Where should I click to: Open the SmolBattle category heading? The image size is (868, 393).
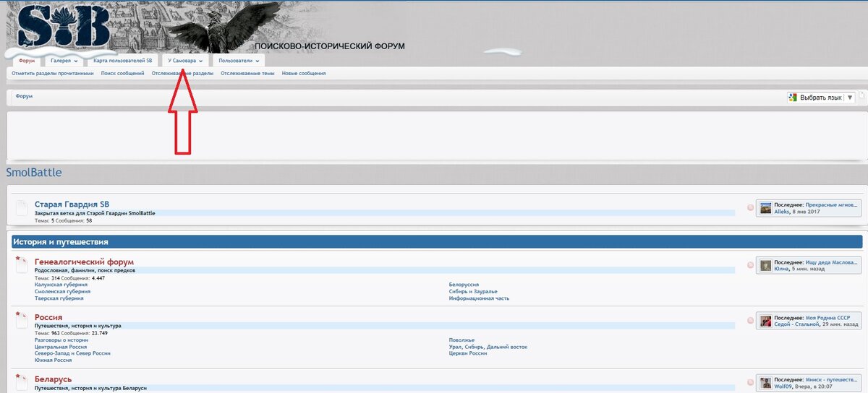click(34, 173)
